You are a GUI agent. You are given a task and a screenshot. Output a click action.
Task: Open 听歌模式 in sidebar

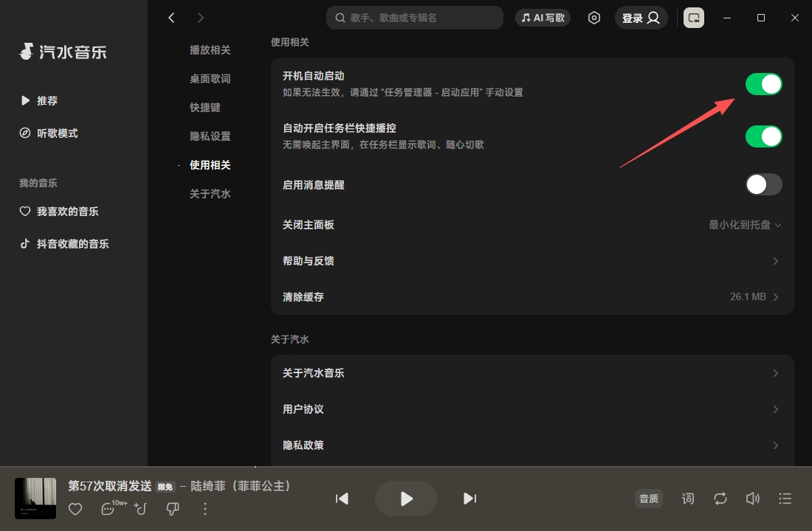49,133
